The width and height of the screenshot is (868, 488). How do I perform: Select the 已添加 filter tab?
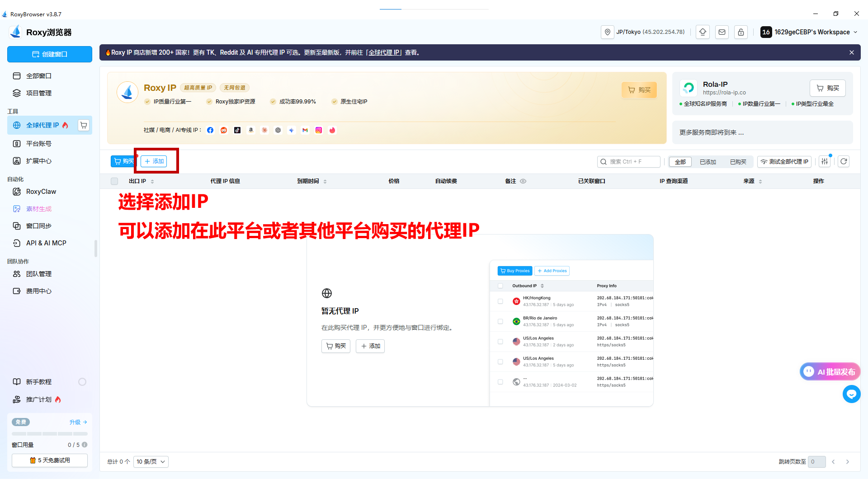[x=708, y=162]
